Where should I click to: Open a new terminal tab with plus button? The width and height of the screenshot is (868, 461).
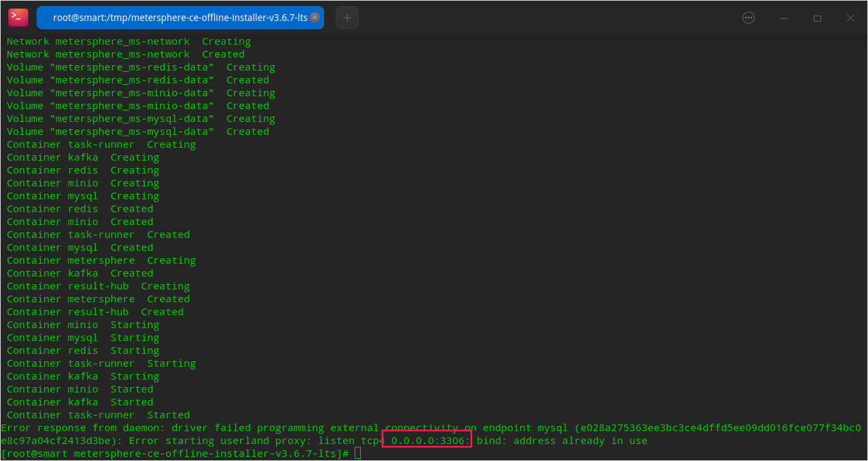(347, 18)
